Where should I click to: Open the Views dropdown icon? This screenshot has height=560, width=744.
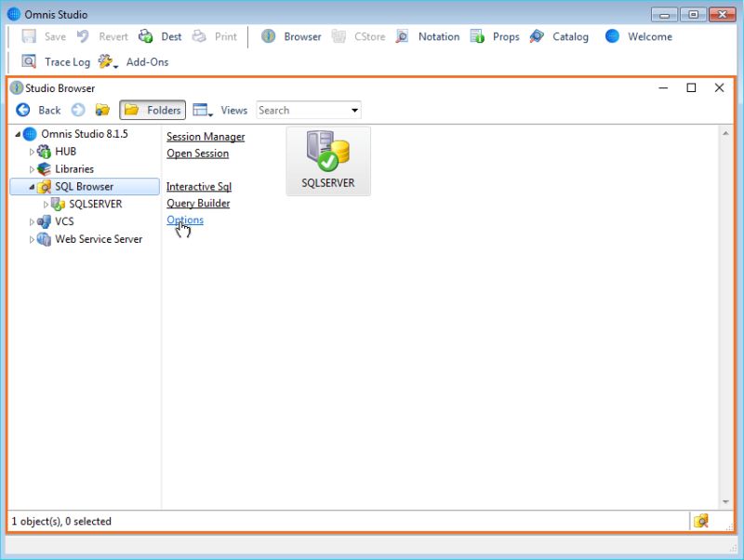tap(203, 110)
